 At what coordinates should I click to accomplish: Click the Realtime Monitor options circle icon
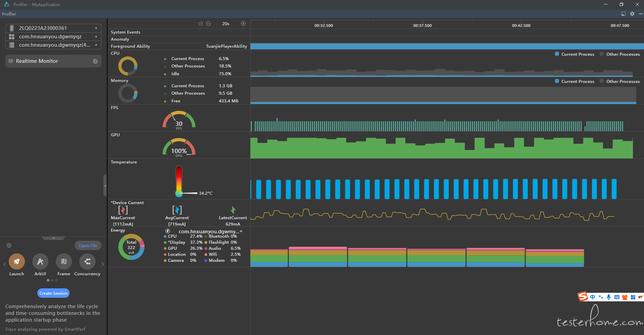[95, 61]
